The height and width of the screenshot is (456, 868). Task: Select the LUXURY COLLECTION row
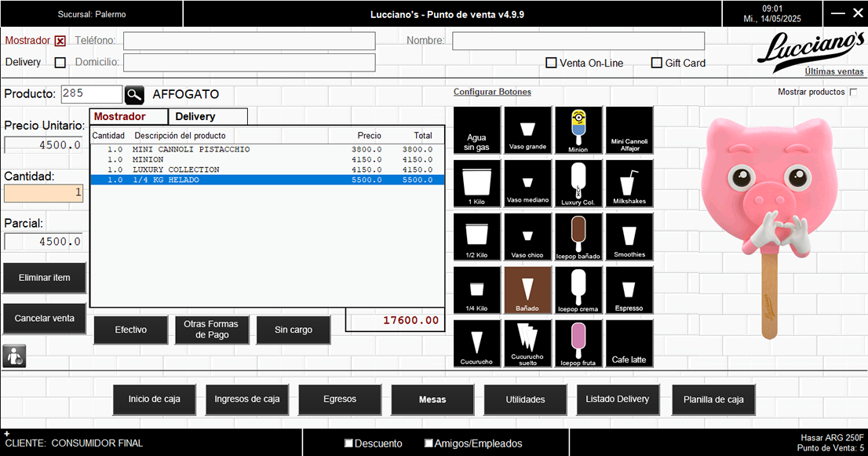[268, 170]
